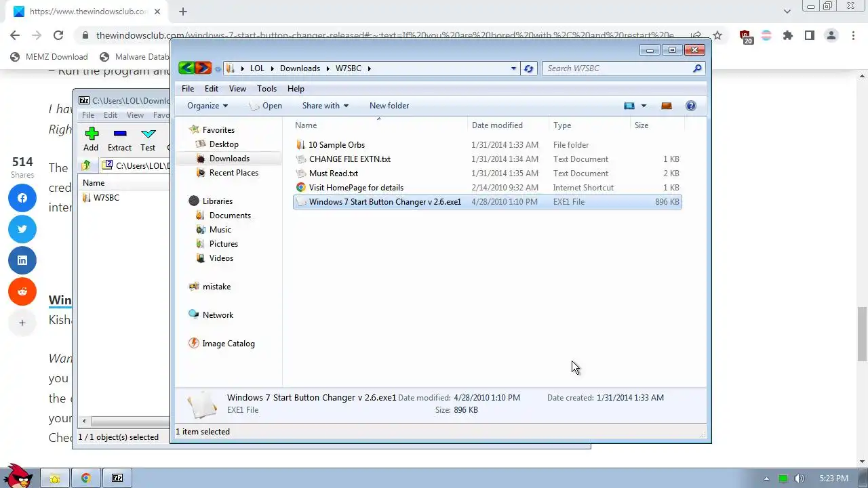Viewport: 868px width, 488px height.
Task: Click the Open toolbar button
Action: (265, 106)
